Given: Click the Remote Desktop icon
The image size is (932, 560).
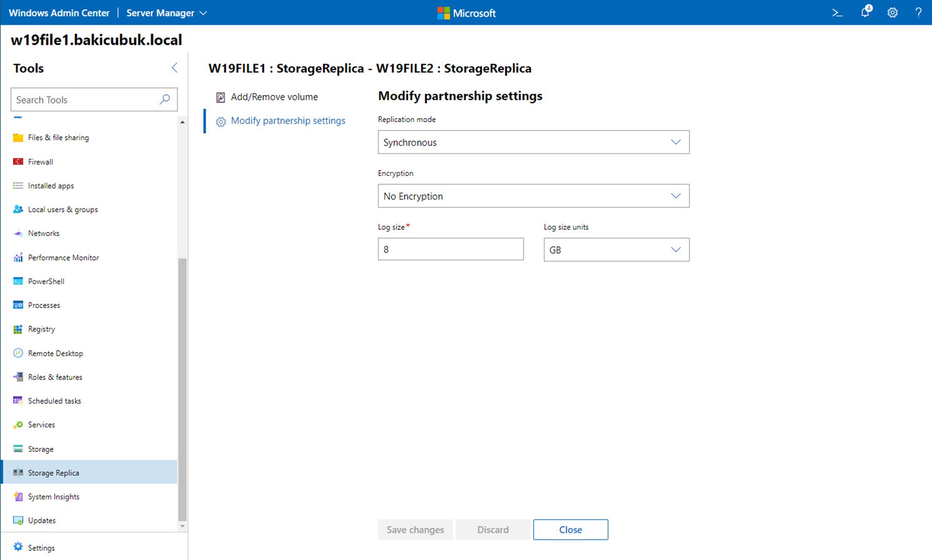Looking at the screenshot, I should click(x=18, y=353).
